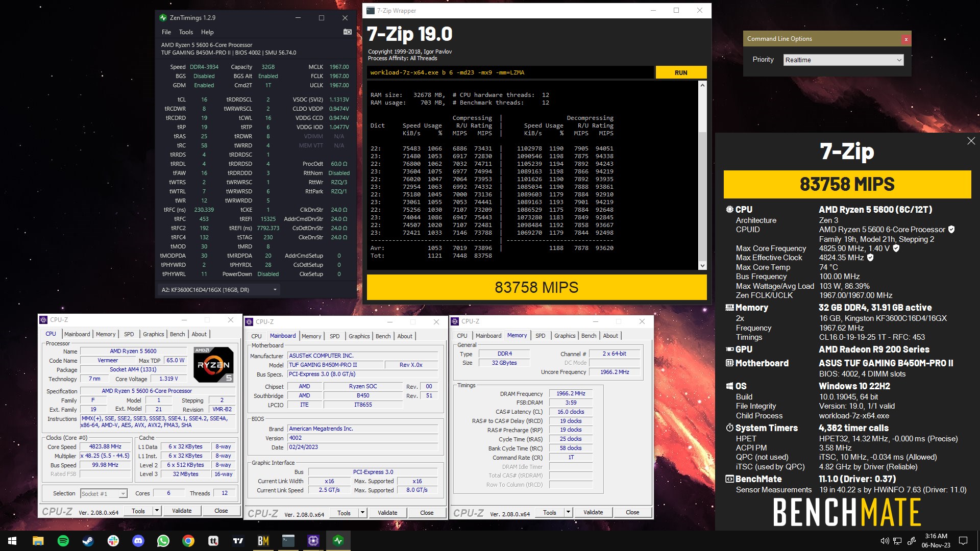Open the About tab in right CPU-Z window

(x=610, y=336)
